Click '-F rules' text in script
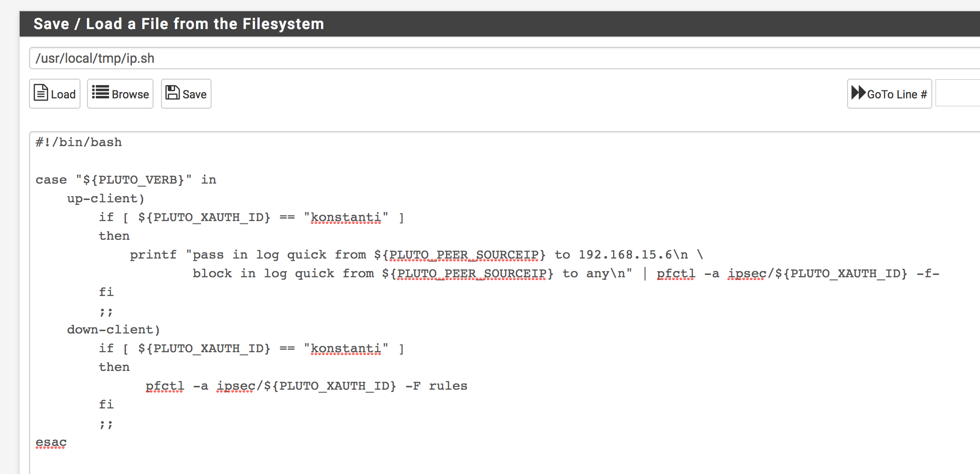This screenshot has height=474, width=980. (x=436, y=386)
